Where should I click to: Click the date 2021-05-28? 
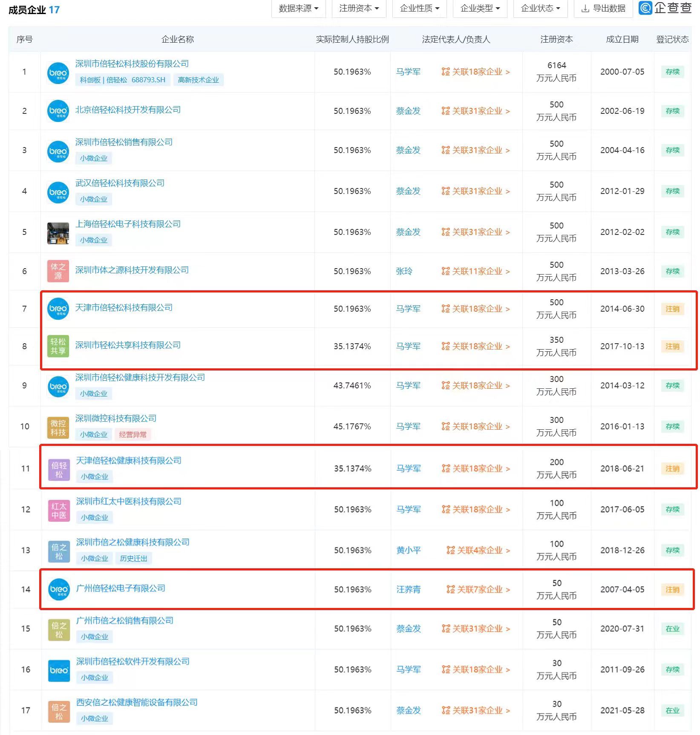pos(622,710)
